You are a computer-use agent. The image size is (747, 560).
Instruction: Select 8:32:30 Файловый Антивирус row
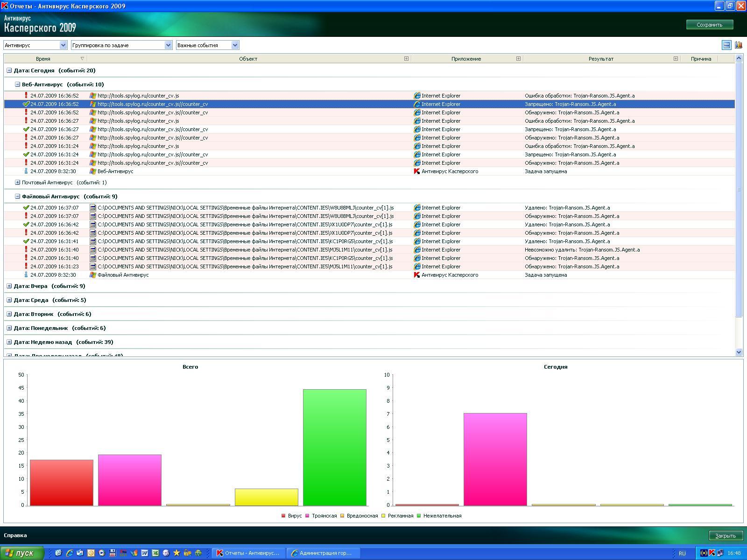369,275
